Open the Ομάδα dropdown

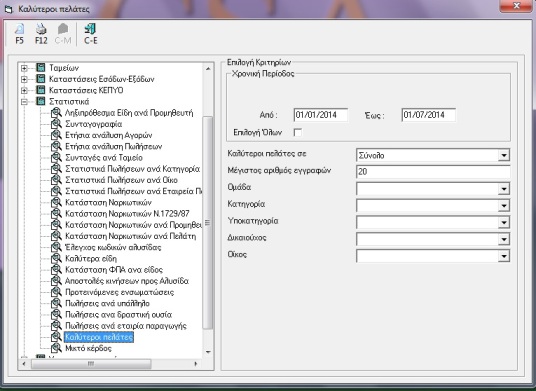tap(504, 189)
